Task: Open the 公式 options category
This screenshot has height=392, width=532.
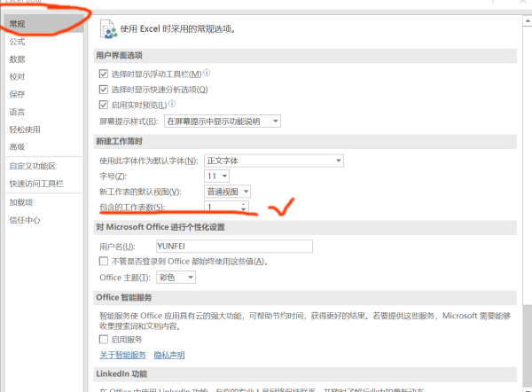Action: click(17, 42)
